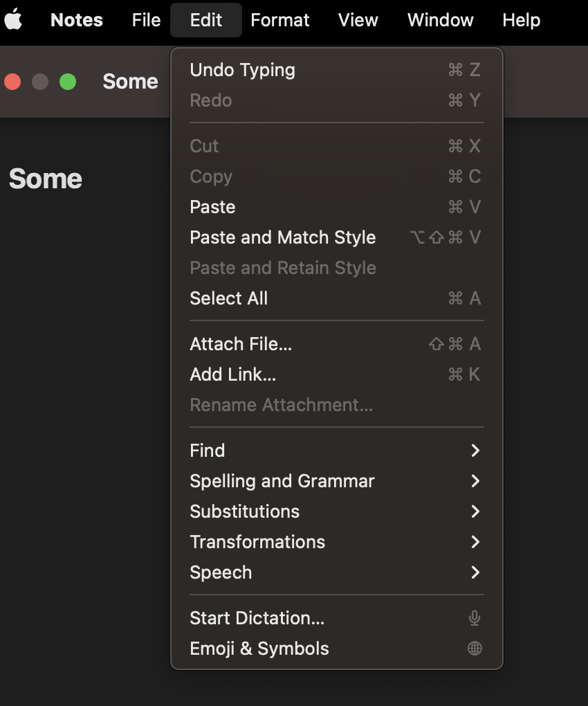This screenshot has width=588, height=706.
Task: Choose Attach File… option
Action: (x=241, y=344)
